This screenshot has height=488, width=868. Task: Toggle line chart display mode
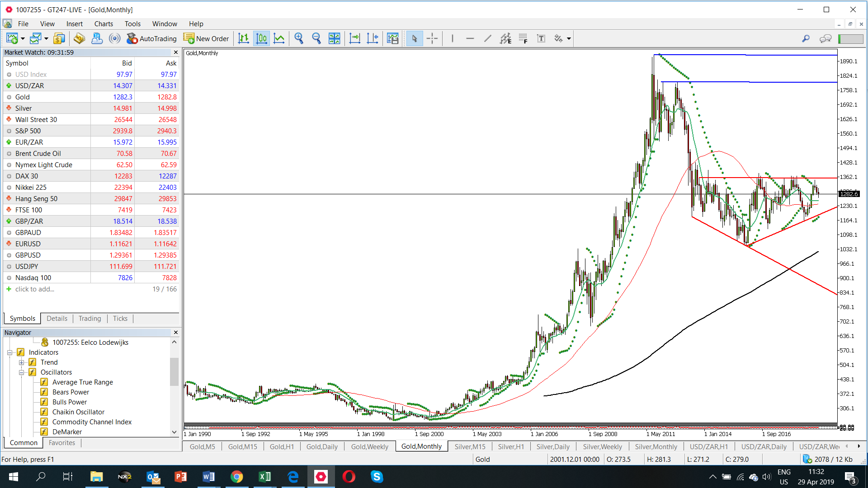tap(279, 38)
